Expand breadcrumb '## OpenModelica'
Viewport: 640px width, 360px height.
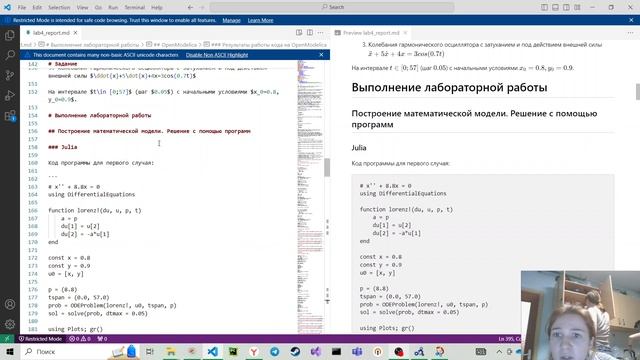pos(175,44)
